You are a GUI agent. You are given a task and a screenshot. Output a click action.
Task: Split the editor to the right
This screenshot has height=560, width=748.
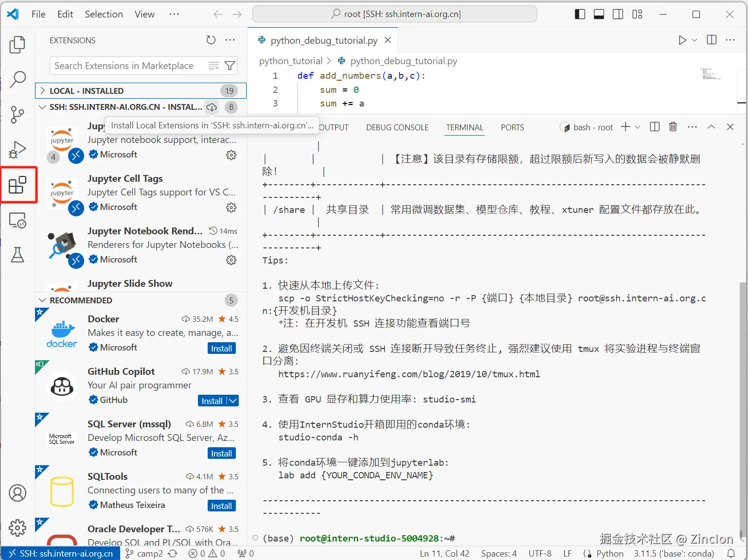712,40
